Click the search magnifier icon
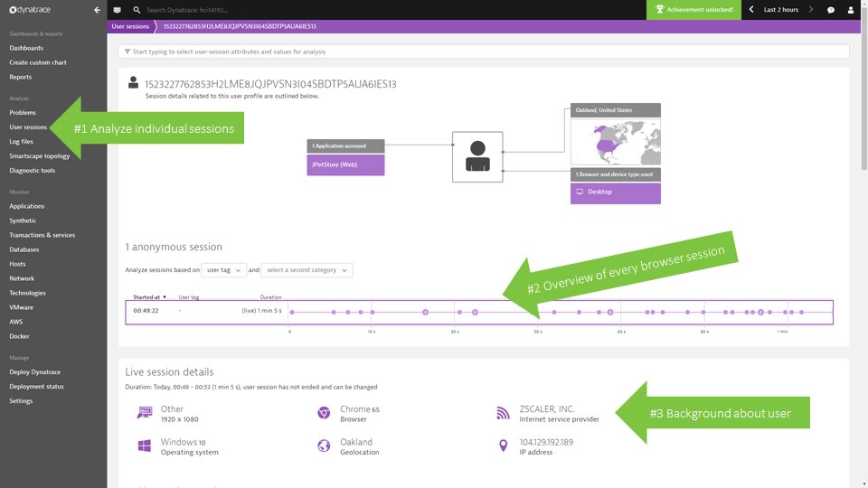Viewport: 868px width, 488px height. point(137,10)
